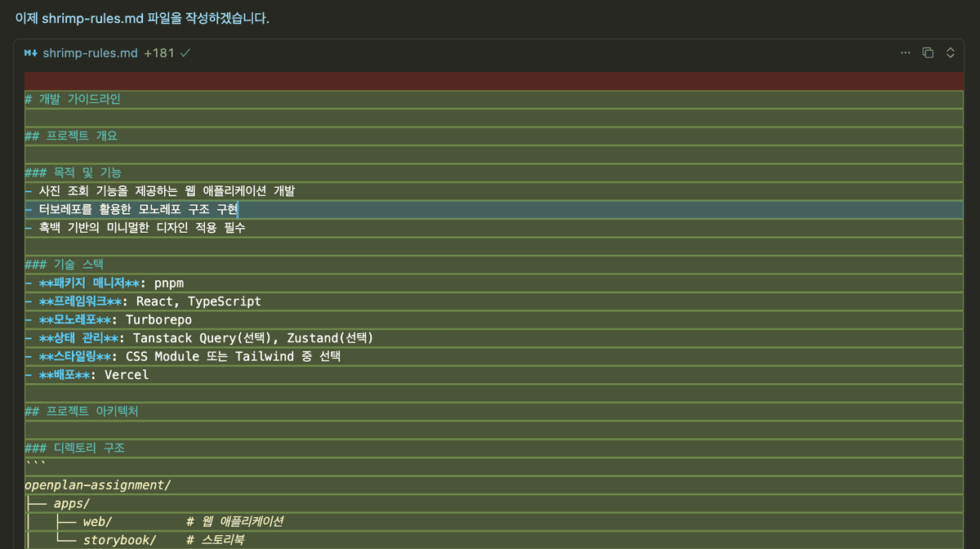Select the '### 목적 및 기능' heading
The image size is (980, 549).
tap(74, 172)
